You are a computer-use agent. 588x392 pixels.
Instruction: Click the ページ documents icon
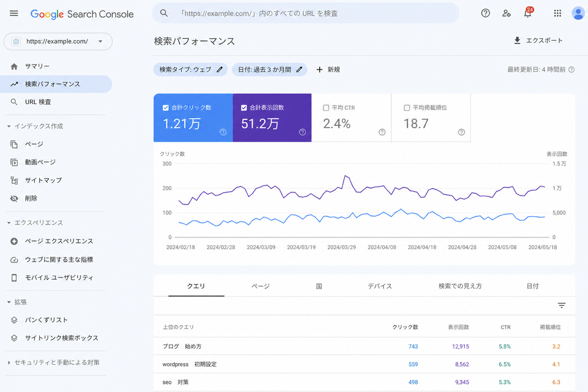pos(14,145)
